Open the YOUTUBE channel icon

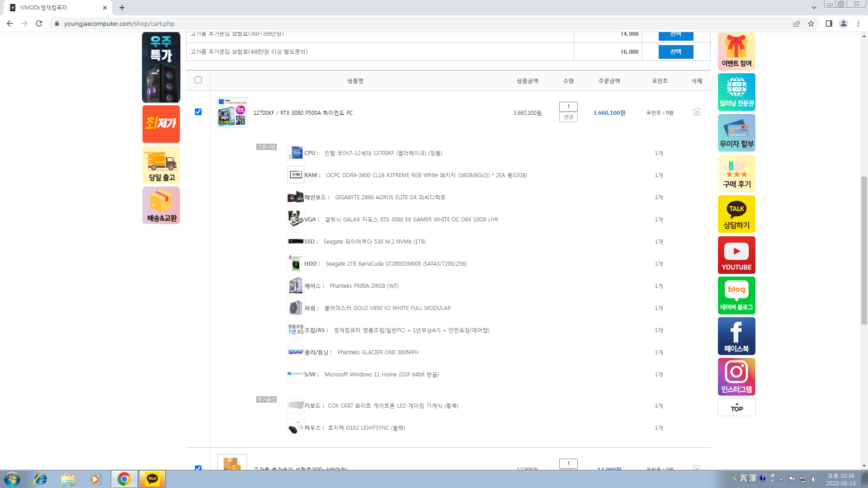pos(736,255)
